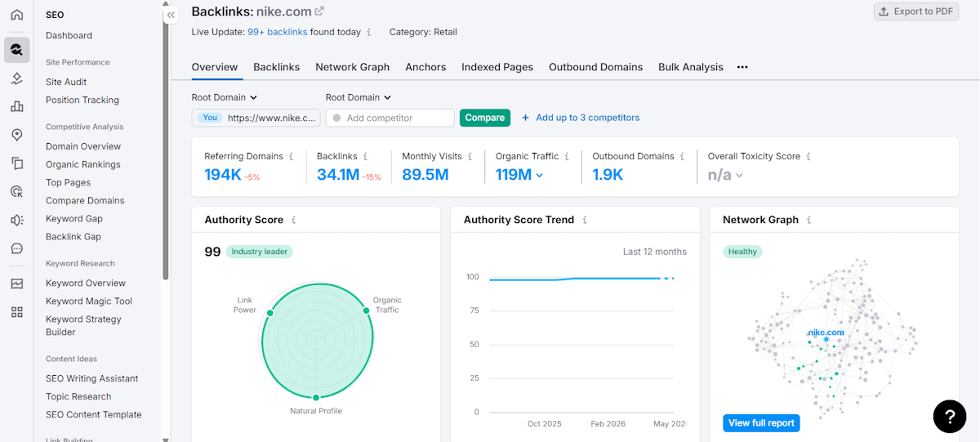This screenshot has width=980, height=442.
Task: Switch to the Overview tab
Action: [x=215, y=67]
